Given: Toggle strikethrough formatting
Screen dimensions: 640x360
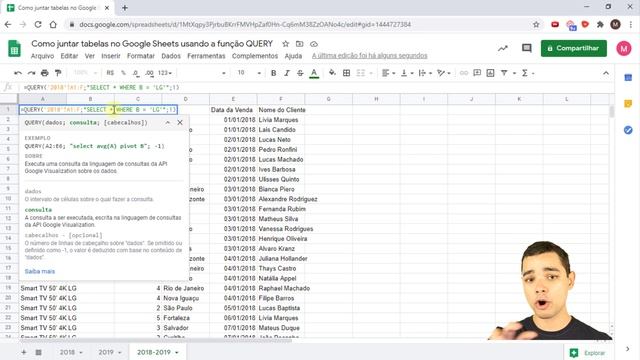Looking at the screenshot, I should tap(300, 73).
